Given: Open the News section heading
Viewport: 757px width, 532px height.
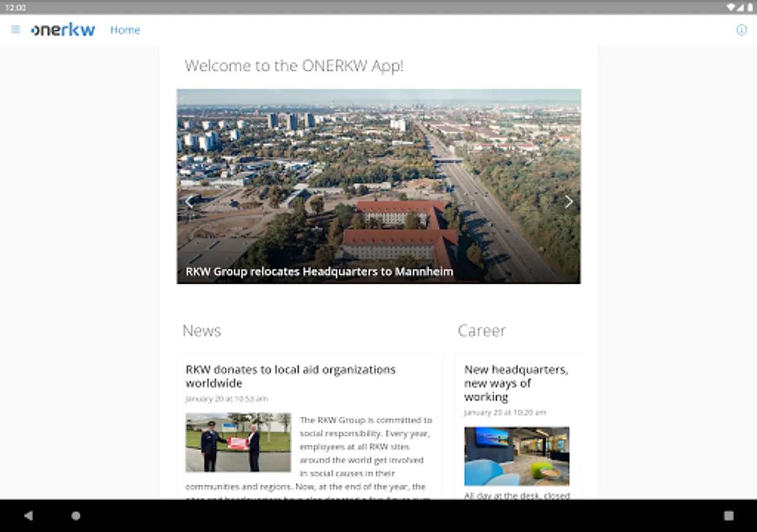Looking at the screenshot, I should pyautogui.click(x=202, y=330).
